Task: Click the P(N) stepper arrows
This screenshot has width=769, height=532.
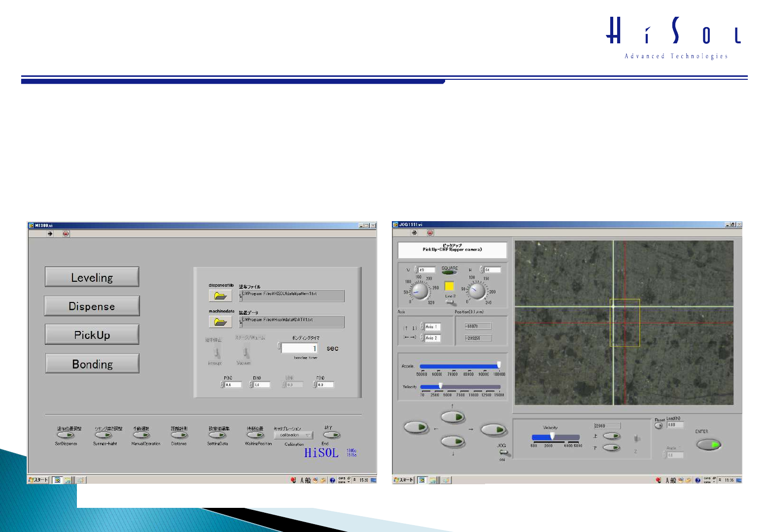Action: pos(222,385)
